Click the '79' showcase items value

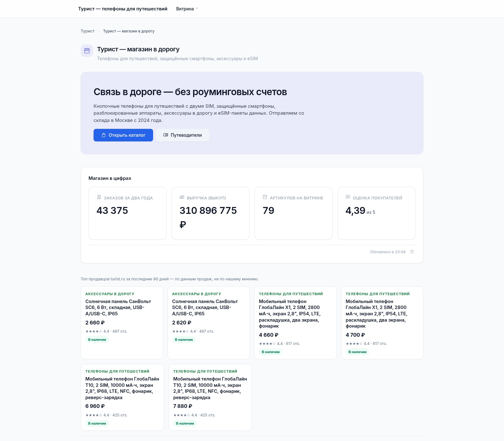268,210
